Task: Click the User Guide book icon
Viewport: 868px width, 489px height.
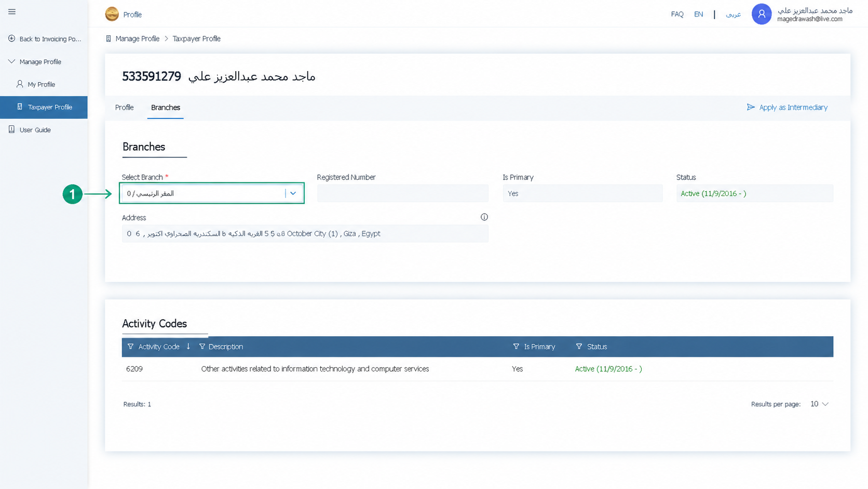Action: coord(11,129)
